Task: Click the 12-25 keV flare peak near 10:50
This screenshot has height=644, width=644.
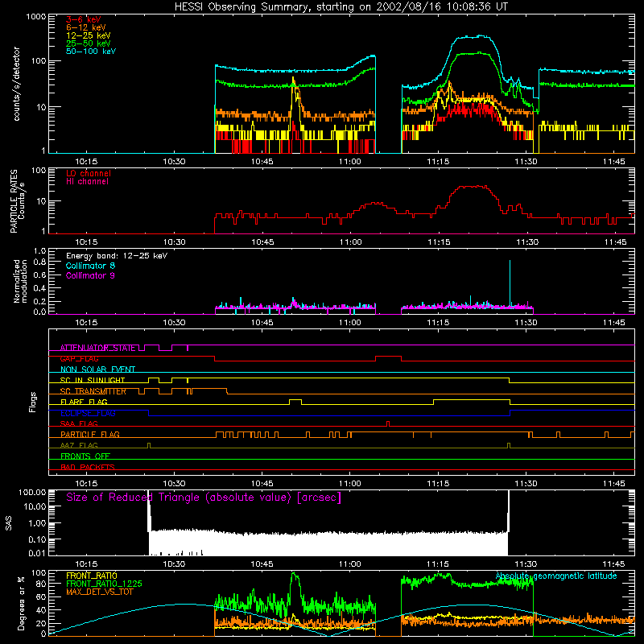Action: (x=293, y=80)
